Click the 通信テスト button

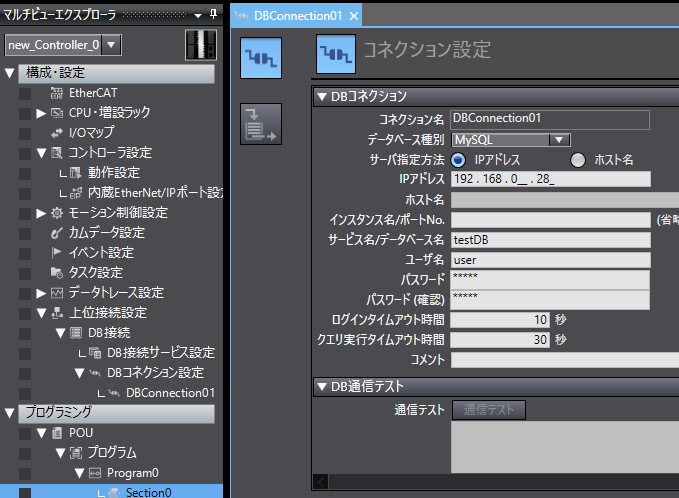pos(489,409)
